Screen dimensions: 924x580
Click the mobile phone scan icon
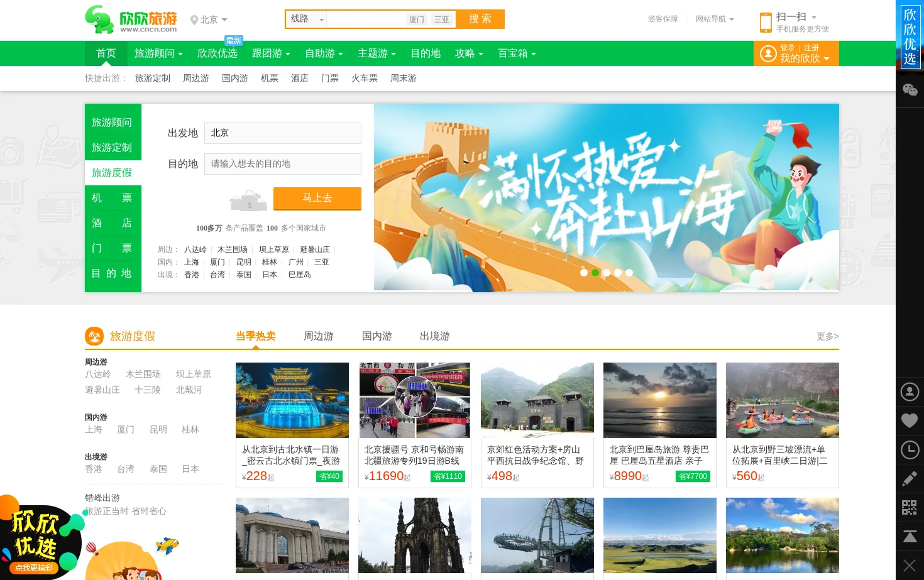click(x=766, y=22)
